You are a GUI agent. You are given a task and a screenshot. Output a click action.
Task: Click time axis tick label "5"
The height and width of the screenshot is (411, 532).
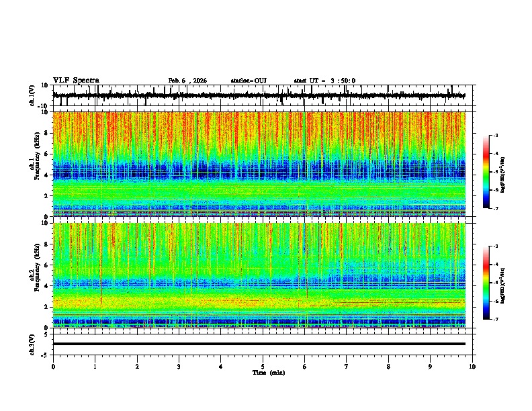pyautogui.click(x=263, y=367)
